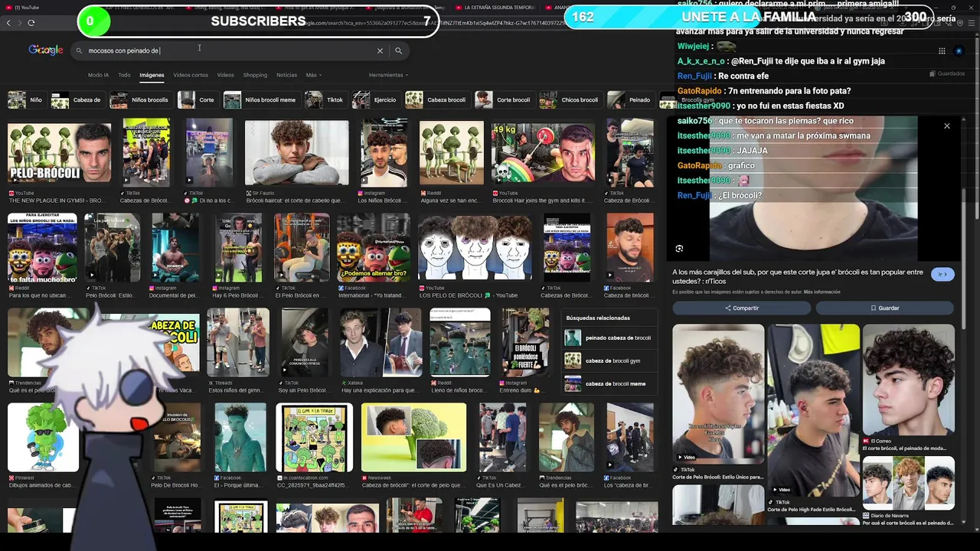Select the Ejercicio filter chip

(376, 100)
